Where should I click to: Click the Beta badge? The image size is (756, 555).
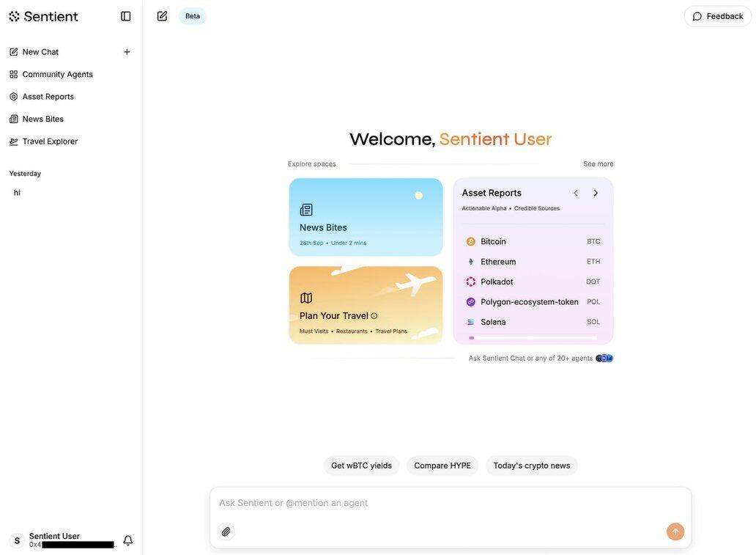click(x=193, y=16)
